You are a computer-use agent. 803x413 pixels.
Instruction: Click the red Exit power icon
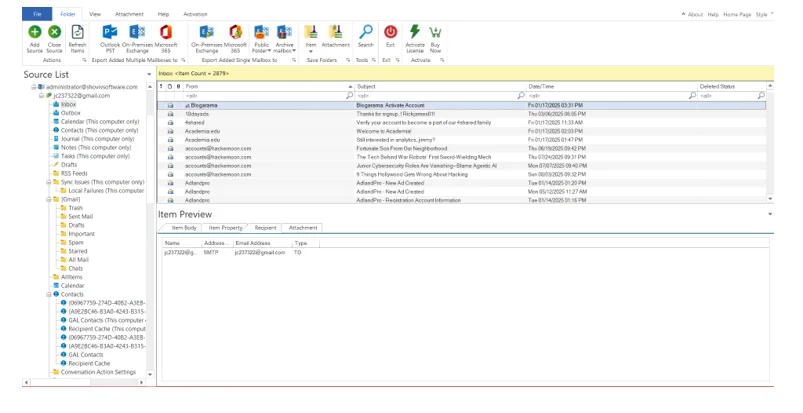click(390, 32)
